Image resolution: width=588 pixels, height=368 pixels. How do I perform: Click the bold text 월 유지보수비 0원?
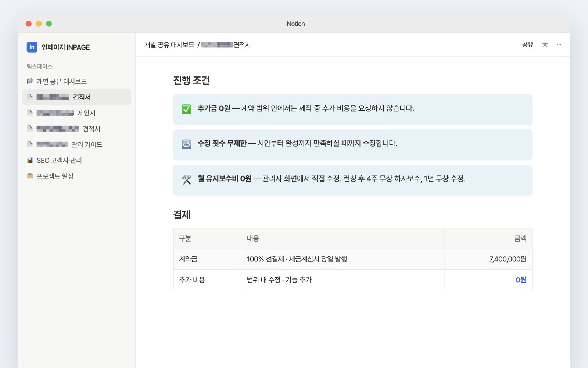click(x=225, y=179)
